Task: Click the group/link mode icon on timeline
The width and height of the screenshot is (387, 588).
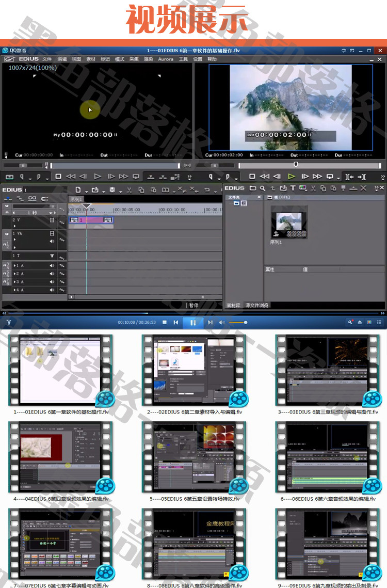Action: [32, 198]
